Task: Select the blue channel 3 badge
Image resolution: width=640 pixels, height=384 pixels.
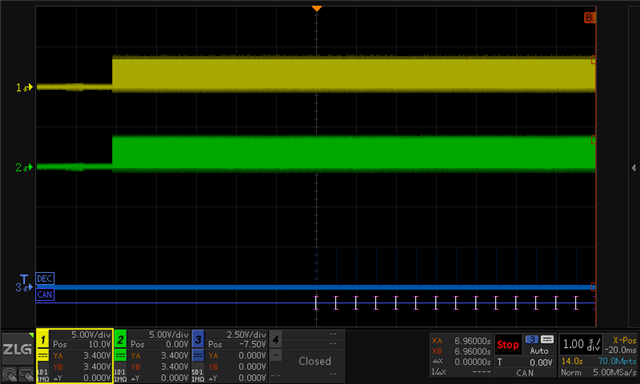Action: pyautogui.click(x=198, y=339)
